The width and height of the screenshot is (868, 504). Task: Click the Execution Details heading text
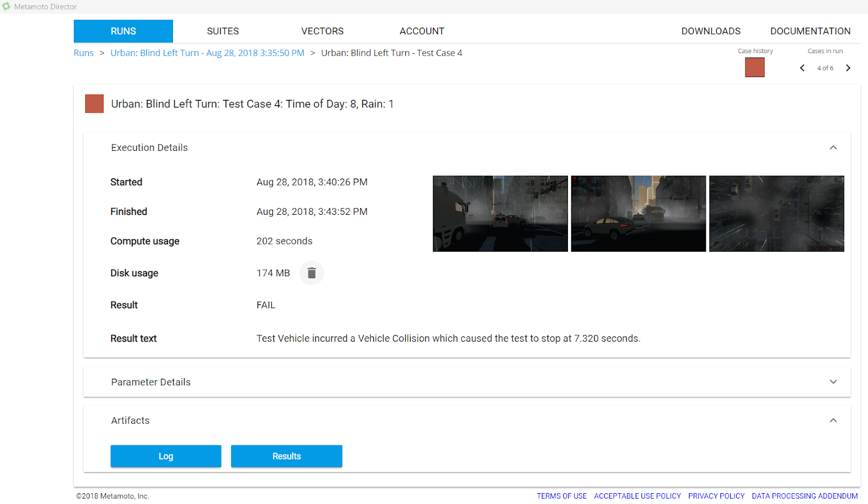coord(149,148)
